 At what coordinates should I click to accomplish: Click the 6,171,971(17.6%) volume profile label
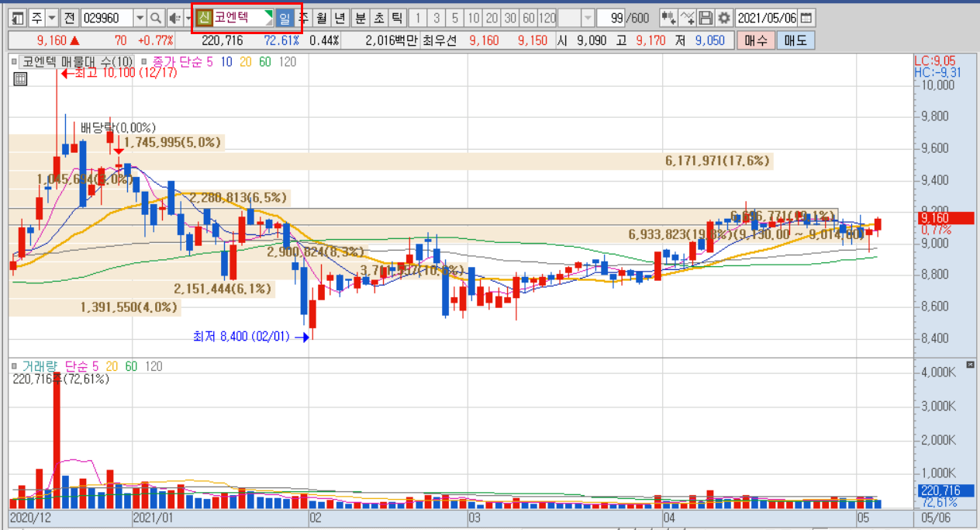click(x=717, y=161)
